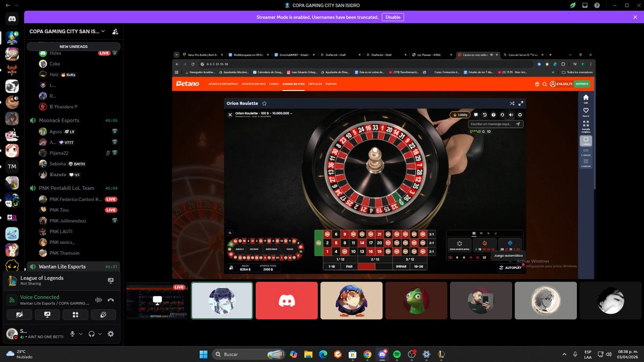Click the NEW UNREADS button
Screen dimensions: 644x362
pyautogui.click(x=74, y=46)
